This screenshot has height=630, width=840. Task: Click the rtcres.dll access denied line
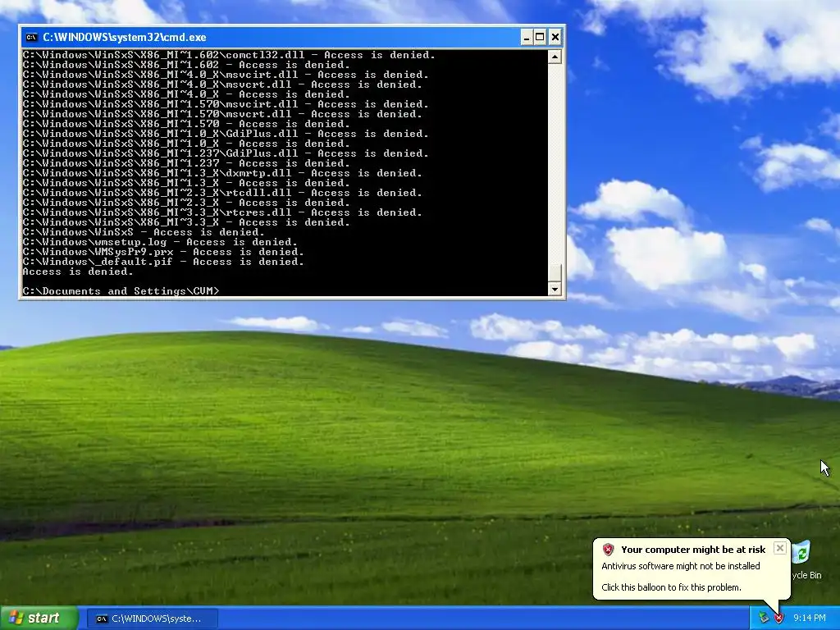coord(222,212)
